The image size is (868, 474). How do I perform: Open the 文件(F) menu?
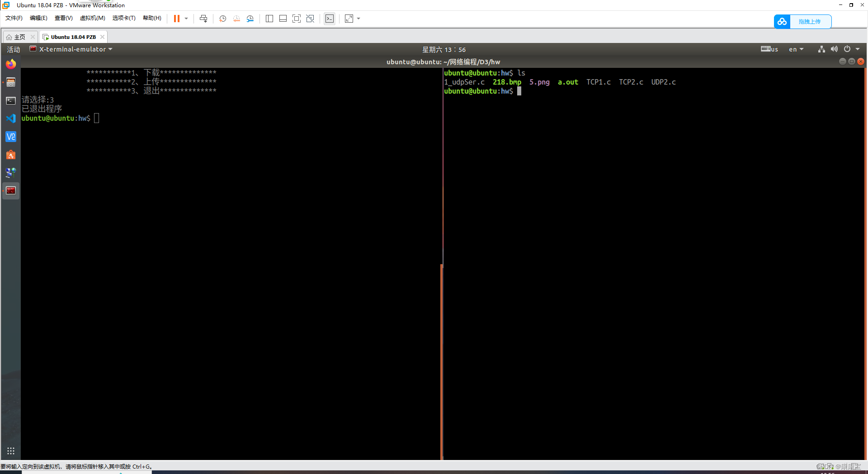tap(14, 18)
